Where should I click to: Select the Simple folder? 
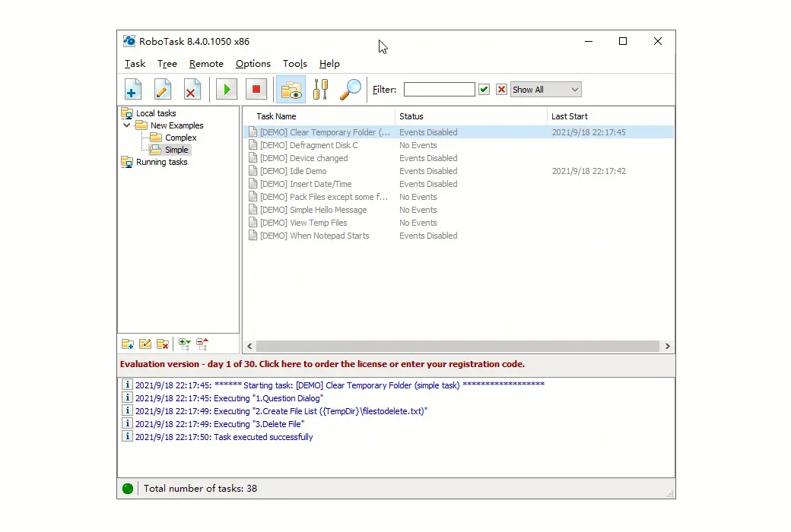pyautogui.click(x=176, y=150)
